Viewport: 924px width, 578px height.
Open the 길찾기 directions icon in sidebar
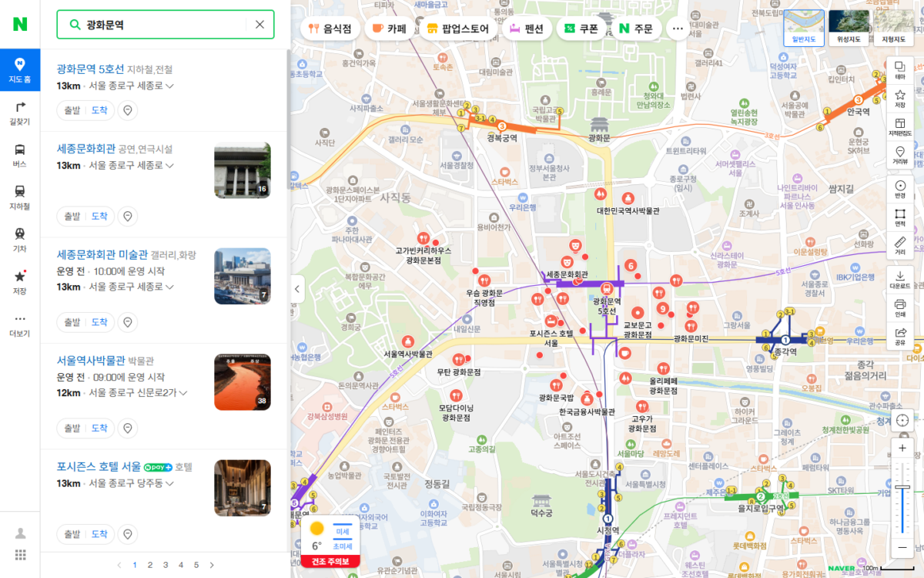(x=20, y=113)
